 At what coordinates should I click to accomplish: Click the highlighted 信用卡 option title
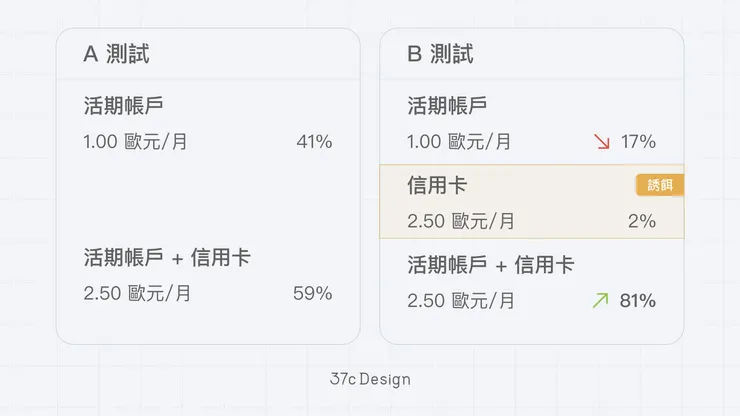tap(438, 186)
